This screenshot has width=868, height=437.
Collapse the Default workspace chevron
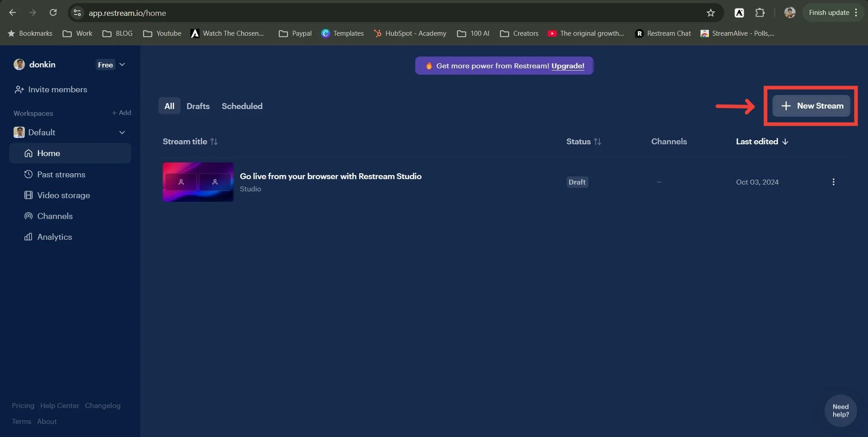(x=122, y=133)
